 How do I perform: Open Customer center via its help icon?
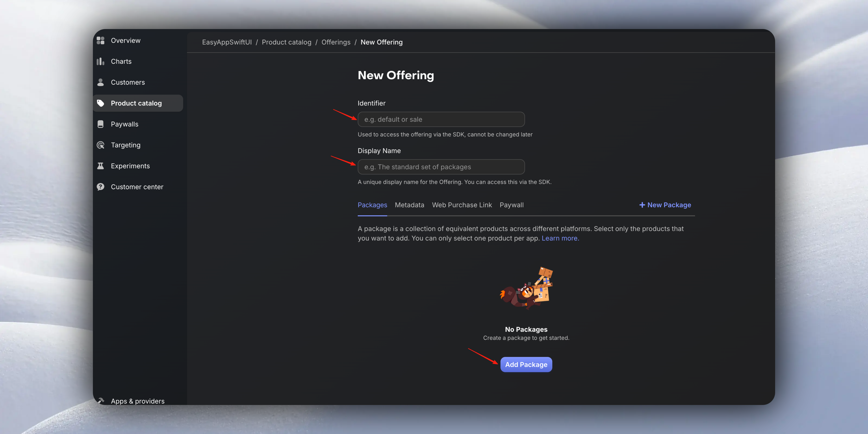100,187
